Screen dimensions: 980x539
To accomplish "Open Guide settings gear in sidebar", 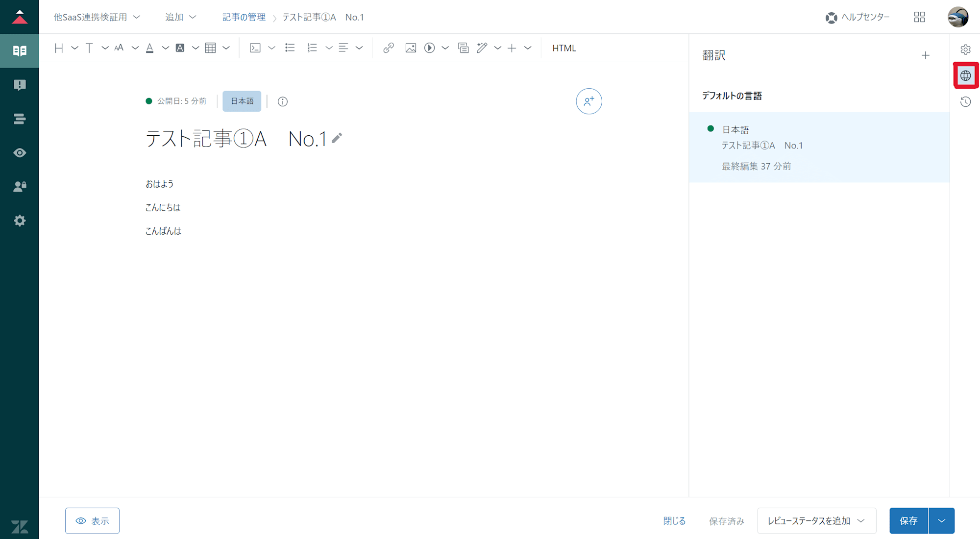I will (20, 220).
